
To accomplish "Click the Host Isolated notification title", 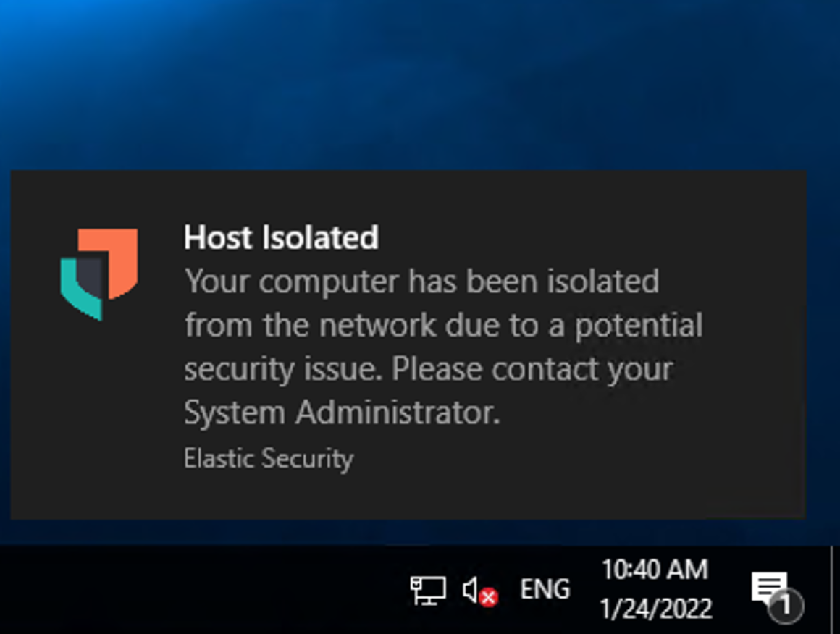I will (282, 237).
